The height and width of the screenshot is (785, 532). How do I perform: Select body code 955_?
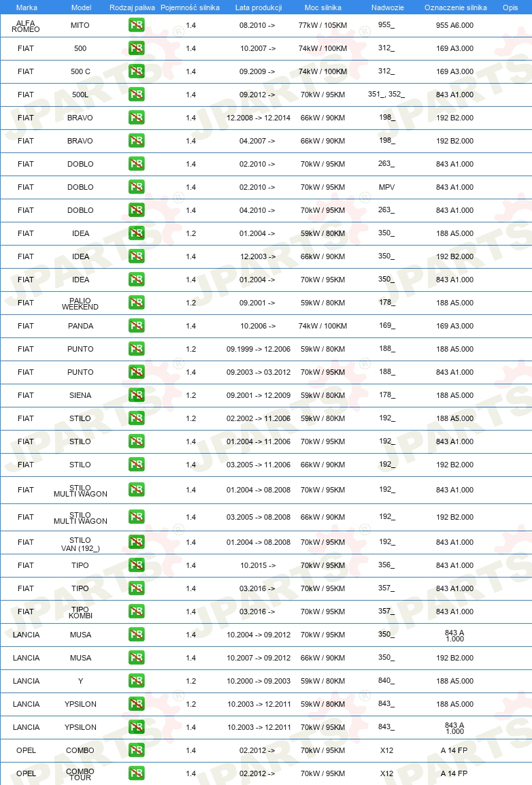pyautogui.click(x=386, y=24)
